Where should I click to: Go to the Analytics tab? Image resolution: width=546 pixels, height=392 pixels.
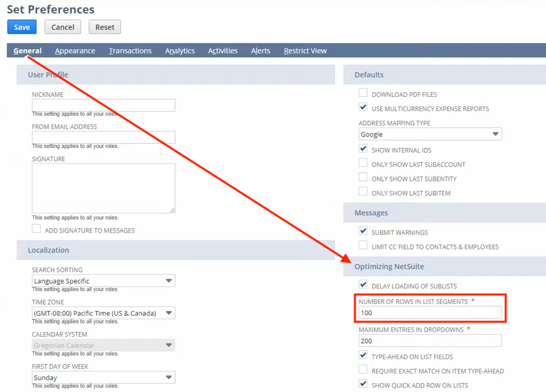(179, 50)
